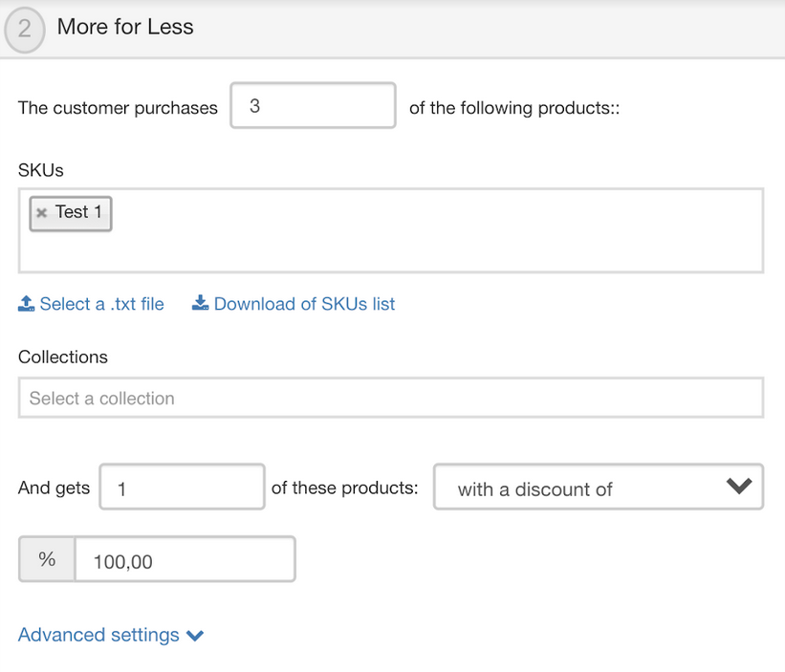Viewport: 785px width, 672px height.
Task: Open the Collections selector field
Action: coord(390,398)
